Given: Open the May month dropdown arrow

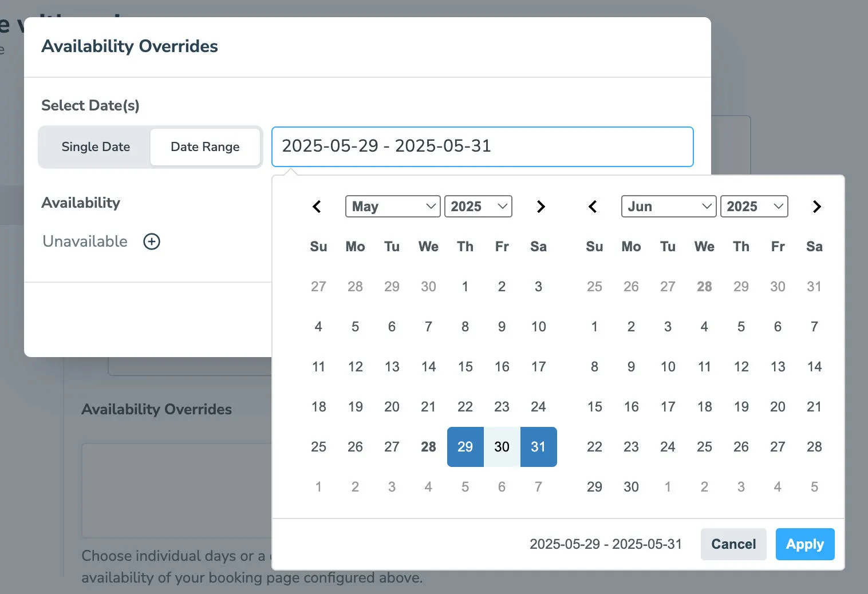Looking at the screenshot, I should 430,207.
